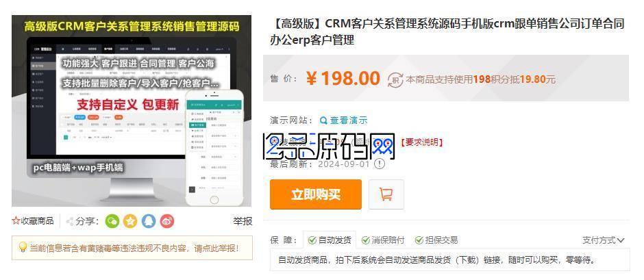644x280 pixels.
Task: Open the CRM product preview image
Action: point(132,111)
